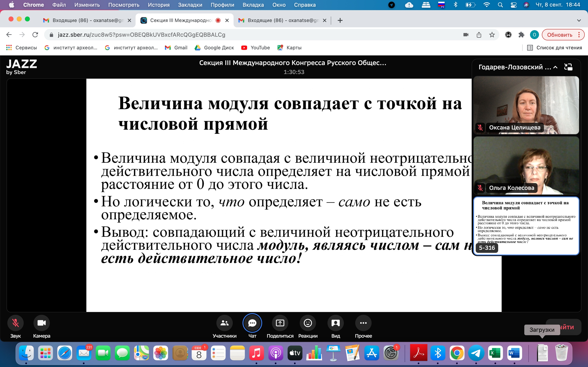Screen dimensions: 588x367
Task: Toggle camera access indicator in the address bar
Action: pos(466,35)
